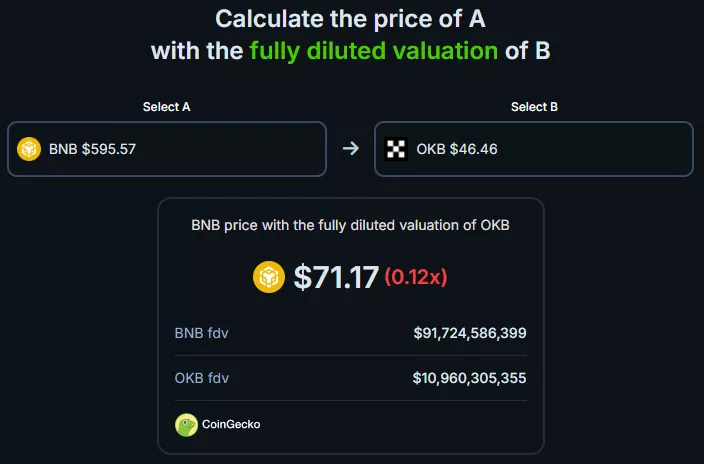Viewport: 704px width, 464px height.
Task: Click the CoinGecko gecko logo
Action: pos(186,425)
